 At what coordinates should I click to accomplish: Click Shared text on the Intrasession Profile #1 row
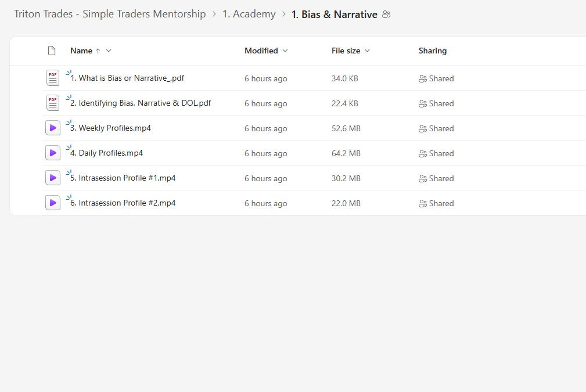(x=441, y=178)
